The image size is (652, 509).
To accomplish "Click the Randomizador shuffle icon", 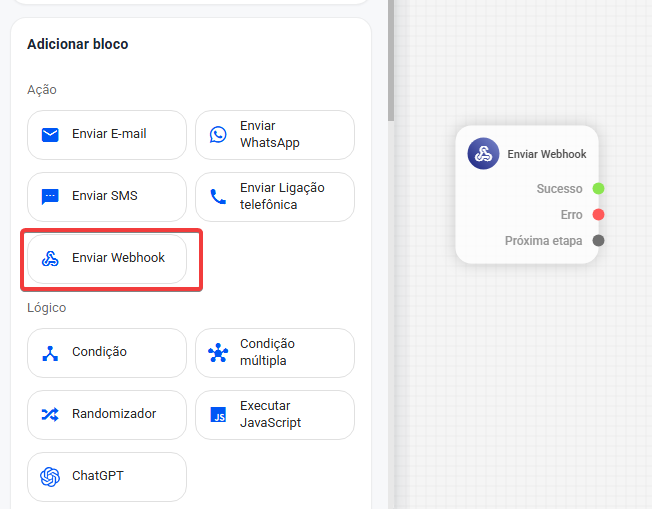I will coord(50,415).
